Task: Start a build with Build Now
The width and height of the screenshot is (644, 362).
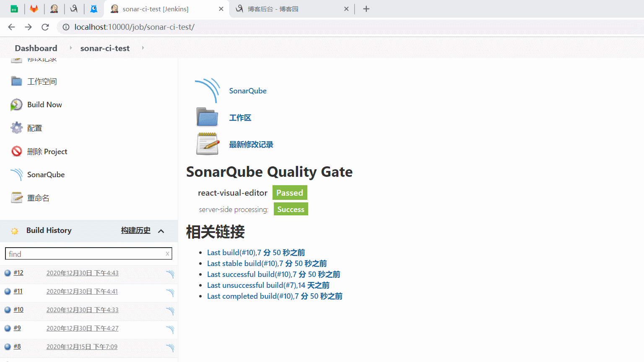Action: 44,105
